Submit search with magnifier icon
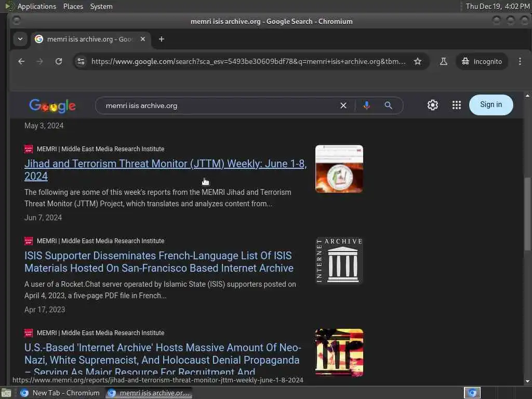Image resolution: width=532 pixels, height=399 pixels. 389,105
